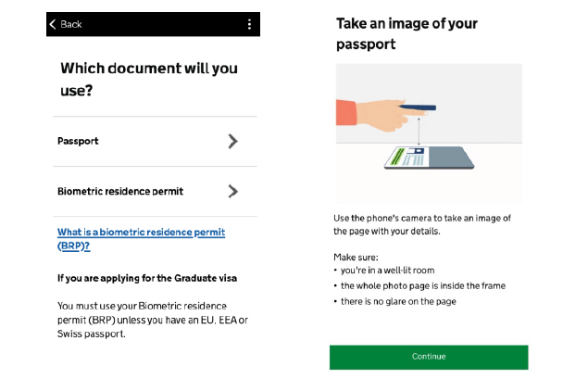Click the 'Which document will you use?' heading
Viewport: 588px width, 391px height.
coord(148,79)
